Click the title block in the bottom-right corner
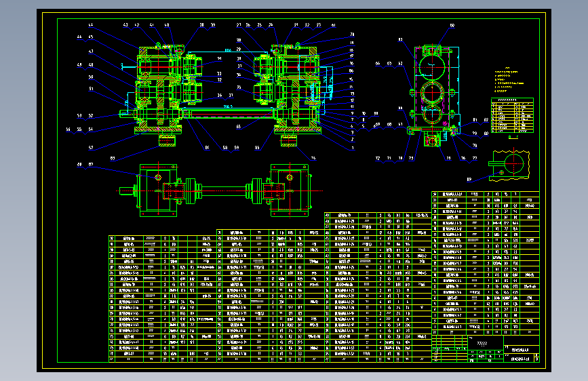This screenshot has width=588, height=381. (486, 348)
